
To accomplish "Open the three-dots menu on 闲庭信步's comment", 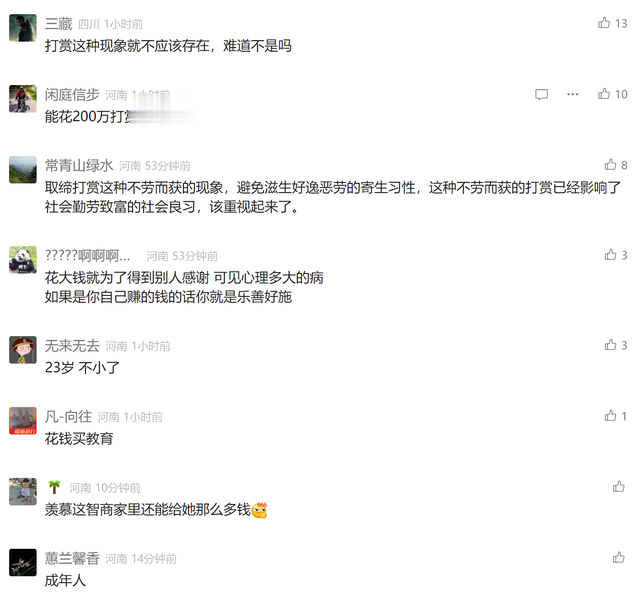I will 573,94.
